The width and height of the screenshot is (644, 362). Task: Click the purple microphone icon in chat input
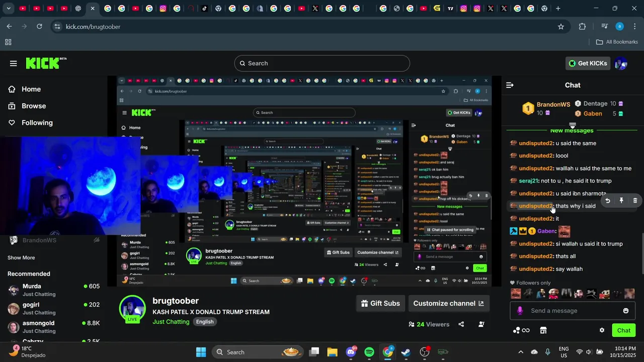point(520,311)
